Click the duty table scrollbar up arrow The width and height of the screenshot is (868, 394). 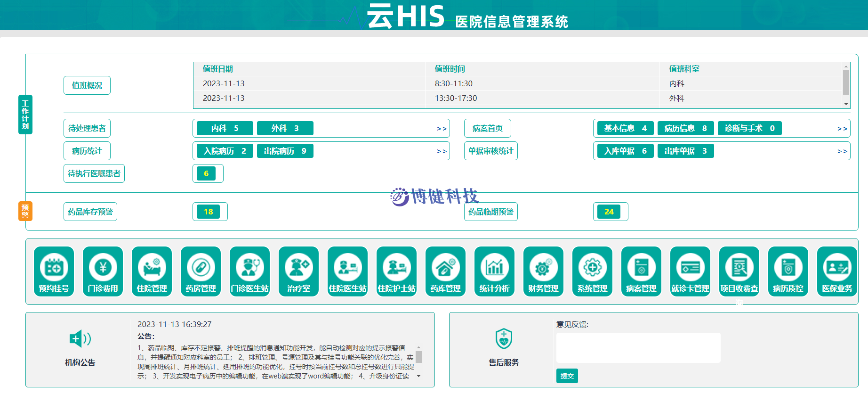846,66
